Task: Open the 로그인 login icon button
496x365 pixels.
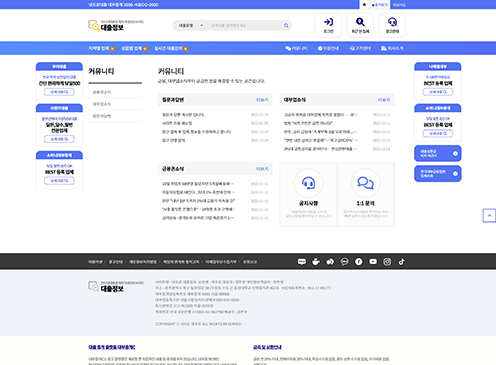Action: (x=328, y=25)
